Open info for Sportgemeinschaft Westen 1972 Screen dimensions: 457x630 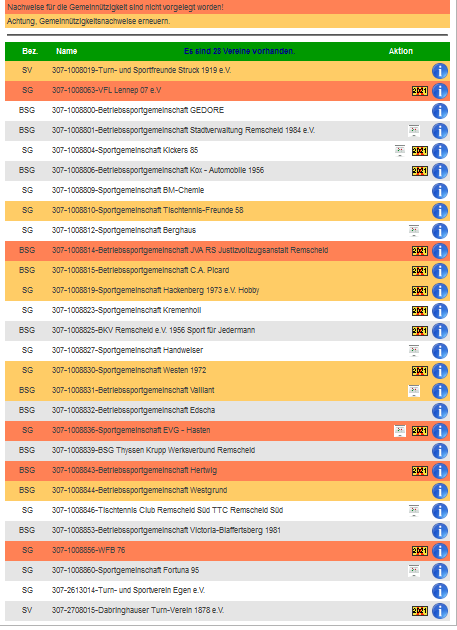[440, 371]
